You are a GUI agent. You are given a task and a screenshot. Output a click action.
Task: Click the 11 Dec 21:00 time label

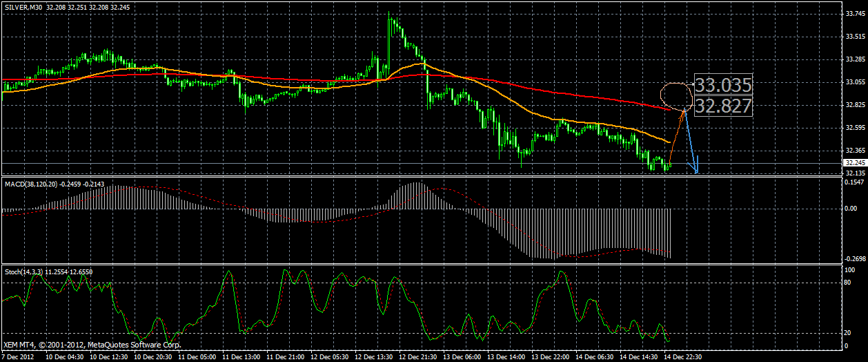coord(286,357)
